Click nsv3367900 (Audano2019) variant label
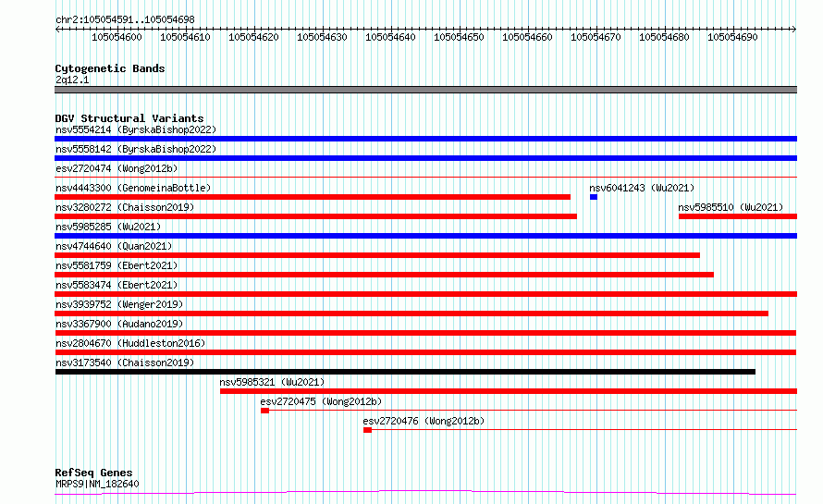Image resolution: width=823 pixels, height=504 pixels. [x=119, y=324]
